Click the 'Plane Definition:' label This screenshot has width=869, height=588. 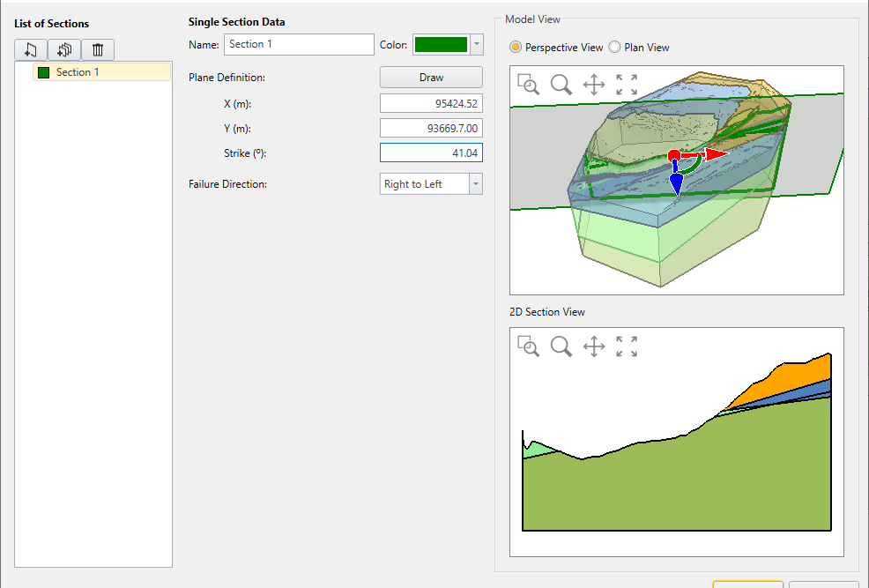coord(227,78)
